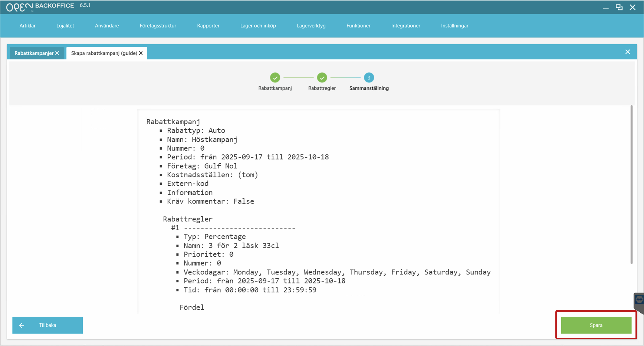The height and width of the screenshot is (346, 644).
Task: Switch to the Rabattkampanjer tab
Action: coord(34,53)
